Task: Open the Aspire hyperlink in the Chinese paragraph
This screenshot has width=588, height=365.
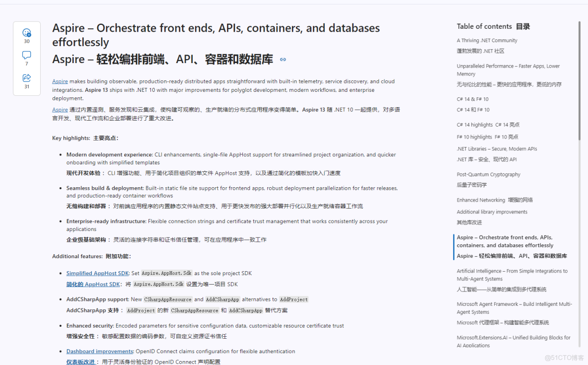Action: [x=60, y=109]
